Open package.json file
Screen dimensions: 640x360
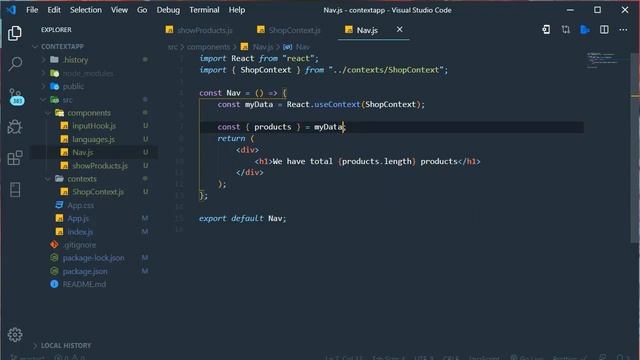pos(85,271)
